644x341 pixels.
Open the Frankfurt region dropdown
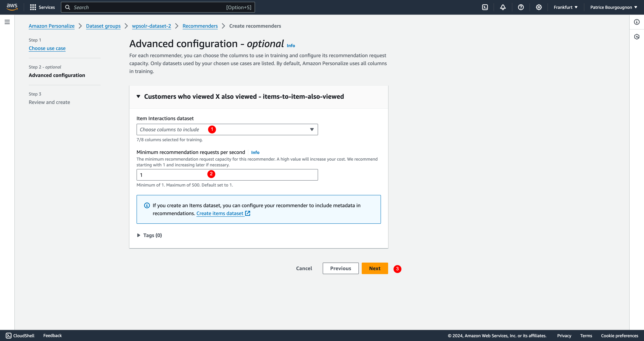[x=565, y=7]
